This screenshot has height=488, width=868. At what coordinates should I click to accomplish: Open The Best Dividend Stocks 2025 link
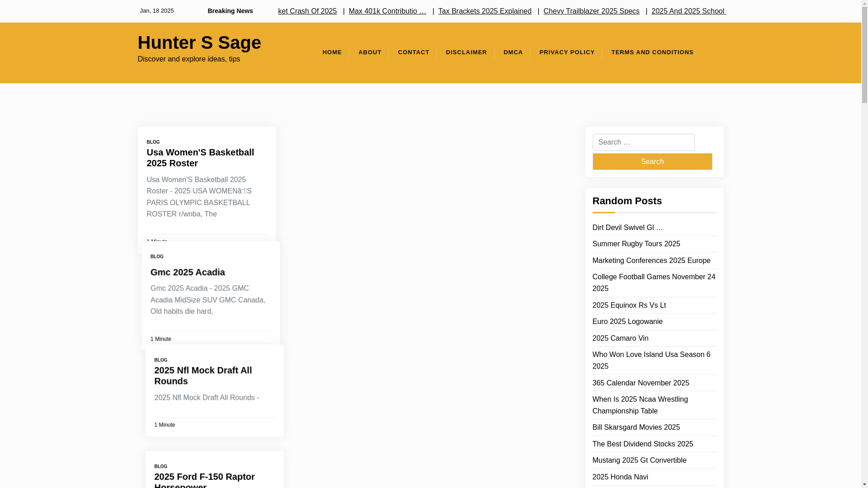tap(642, 444)
